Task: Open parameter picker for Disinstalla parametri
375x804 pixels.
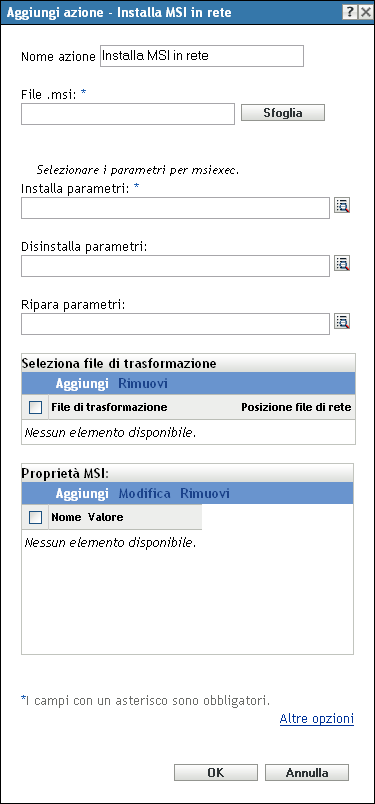Action: [x=342, y=264]
